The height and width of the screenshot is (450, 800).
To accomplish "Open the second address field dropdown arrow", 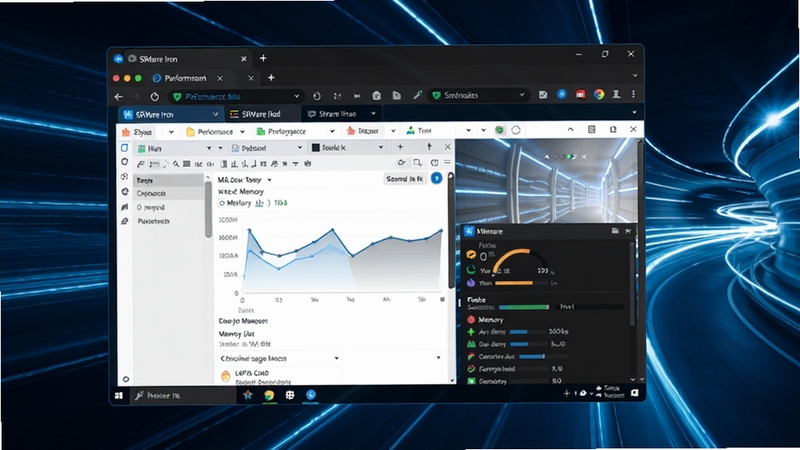I will [521, 95].
